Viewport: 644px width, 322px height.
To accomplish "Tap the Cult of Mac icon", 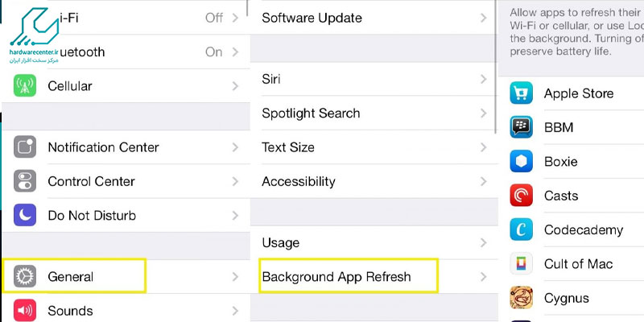I will click(x=522, y=264).
